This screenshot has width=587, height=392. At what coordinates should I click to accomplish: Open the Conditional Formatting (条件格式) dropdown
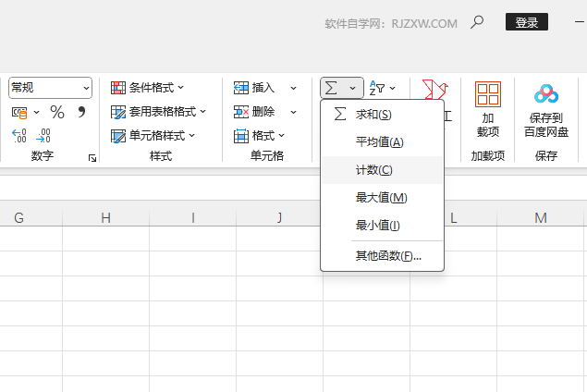148,88
